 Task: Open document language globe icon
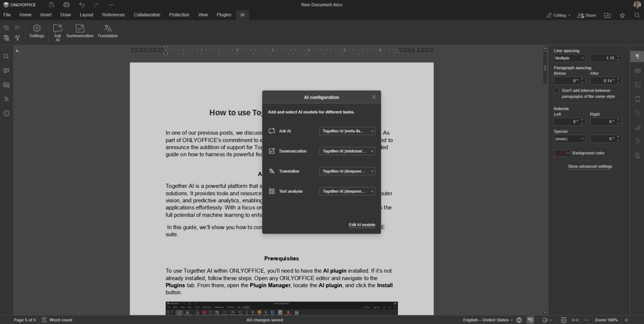519,320
